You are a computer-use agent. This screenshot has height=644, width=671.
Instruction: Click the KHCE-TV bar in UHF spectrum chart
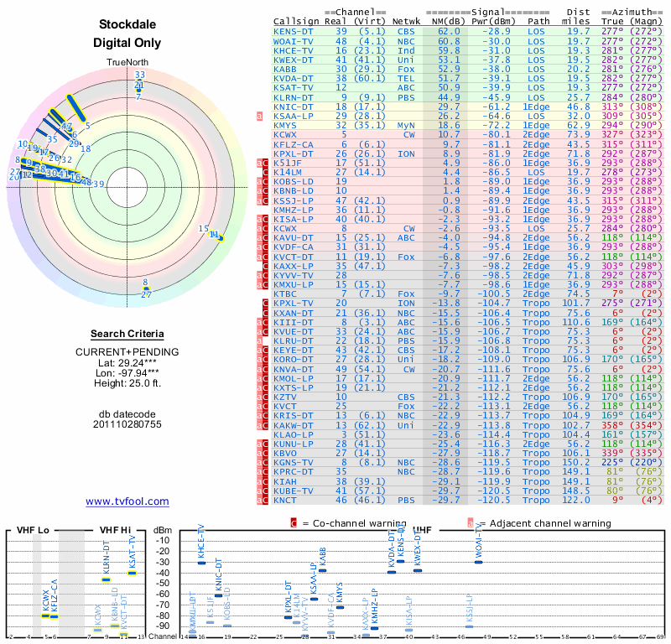201,563
